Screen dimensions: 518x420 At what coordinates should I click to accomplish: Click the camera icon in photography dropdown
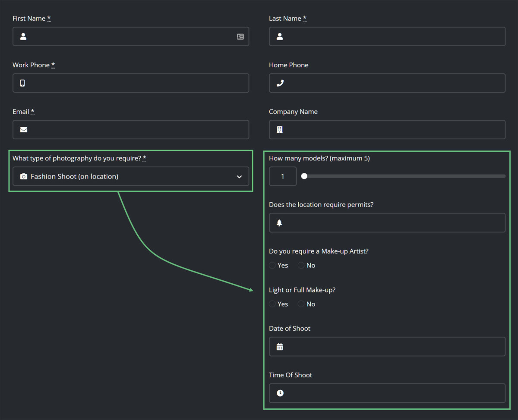coord(24,176)
